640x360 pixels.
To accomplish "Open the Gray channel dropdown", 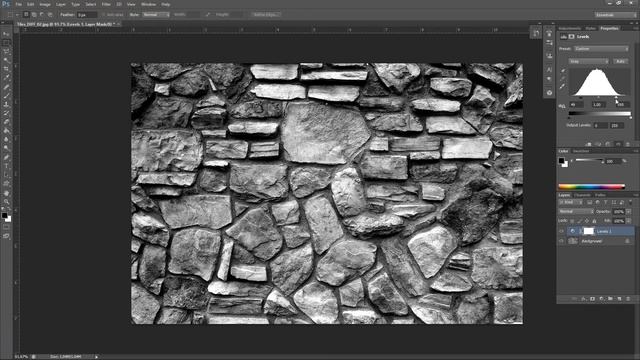I will [589, 61].
